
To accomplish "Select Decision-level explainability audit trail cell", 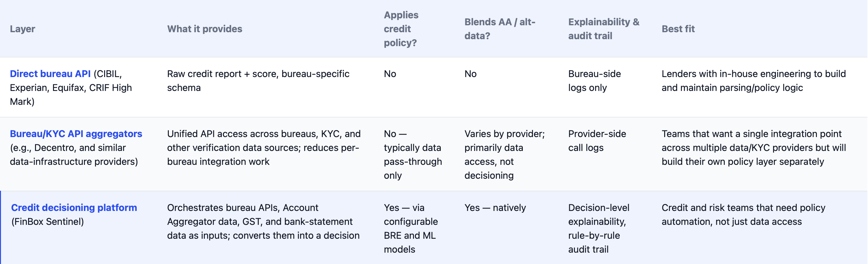I will pyautogui.click(x=599, y=228).
